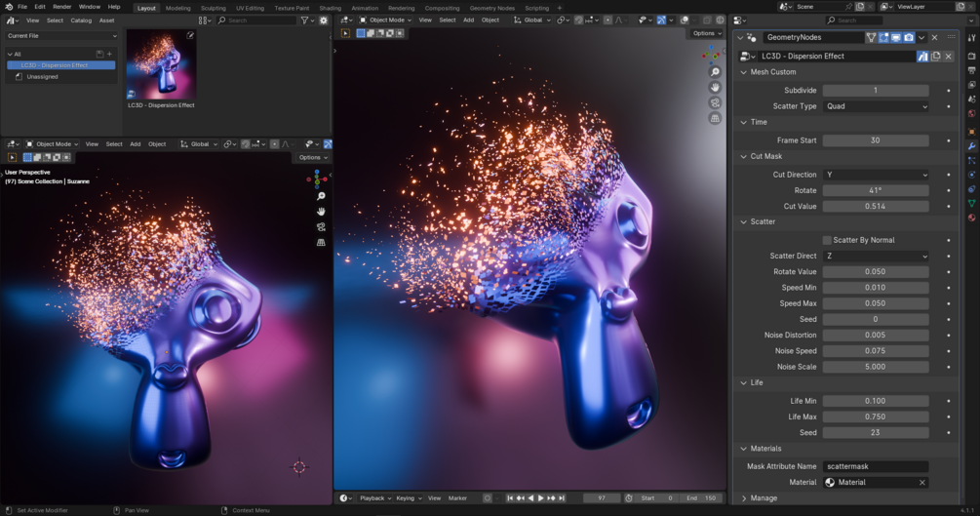Open Modifiers properties wrench tab
This screenshot has height=516, width=980.
[x=972, y=146]
